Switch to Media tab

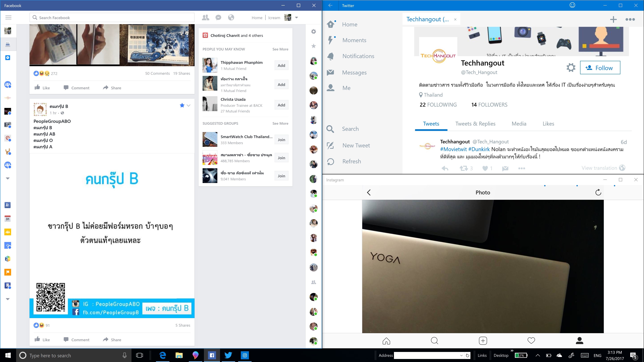(x=519, y=124)
